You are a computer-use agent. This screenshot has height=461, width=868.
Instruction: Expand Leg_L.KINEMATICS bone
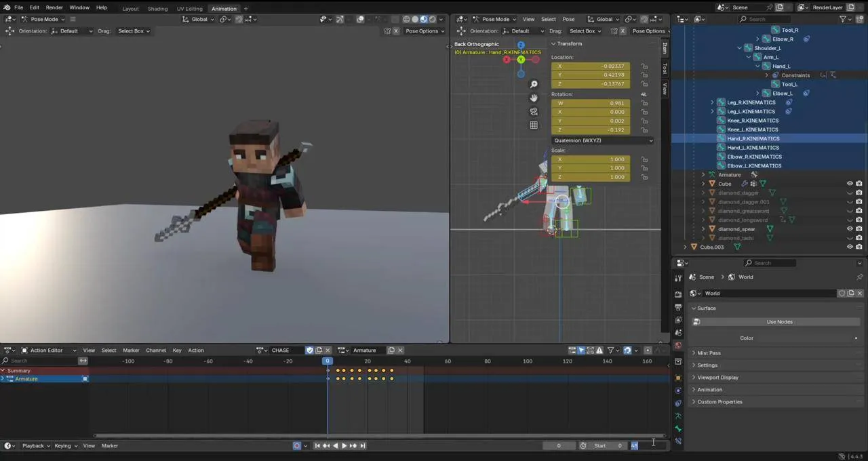pyautogui.click(x=713, y=111)
